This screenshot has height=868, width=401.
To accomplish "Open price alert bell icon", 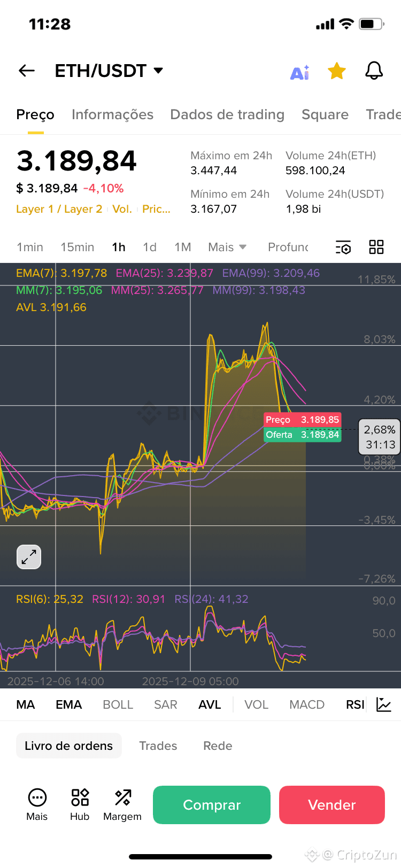I will (x=374, y=71).
